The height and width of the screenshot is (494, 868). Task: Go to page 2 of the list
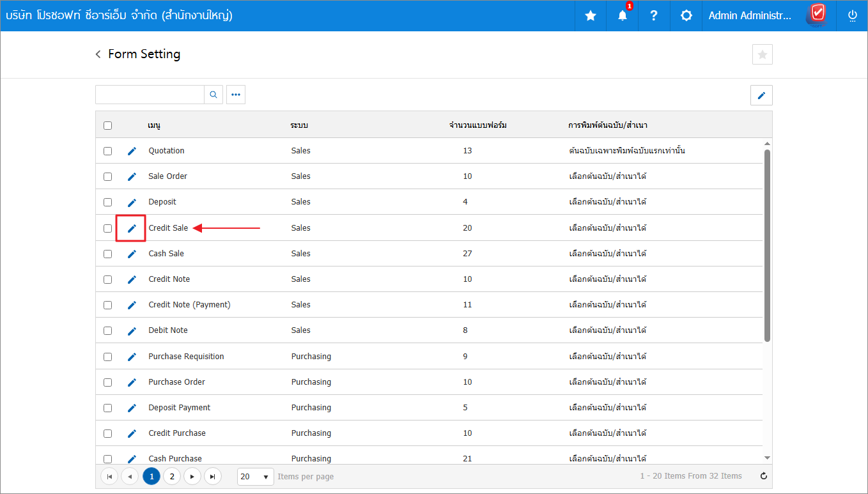pyautogui.click(x=172, y=476)
